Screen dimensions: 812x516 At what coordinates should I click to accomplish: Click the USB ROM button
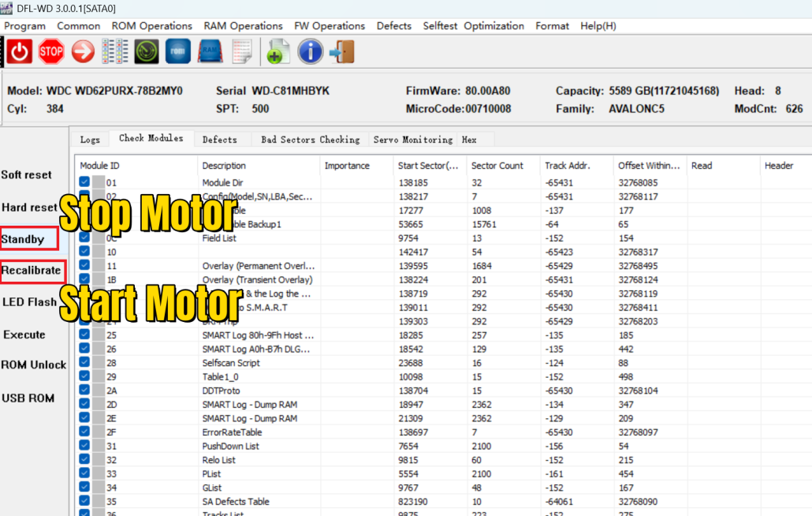pyautogui.click(x=28, y=398)
